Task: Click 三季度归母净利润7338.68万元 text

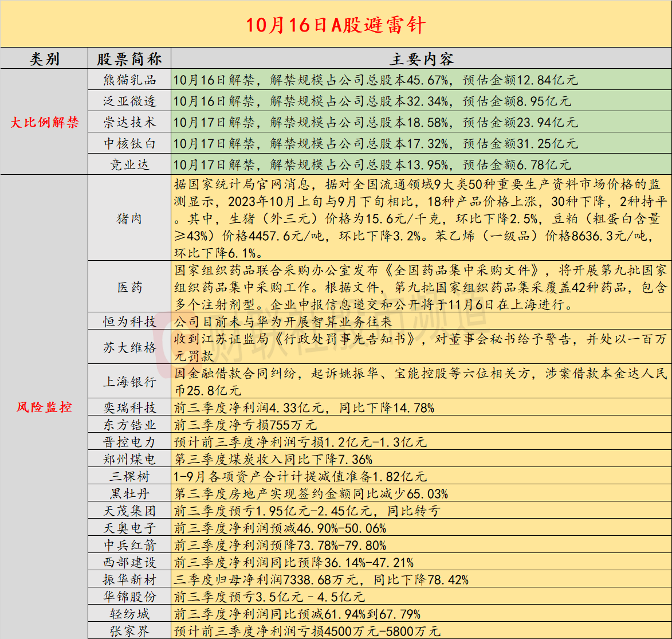Action: 321,579
